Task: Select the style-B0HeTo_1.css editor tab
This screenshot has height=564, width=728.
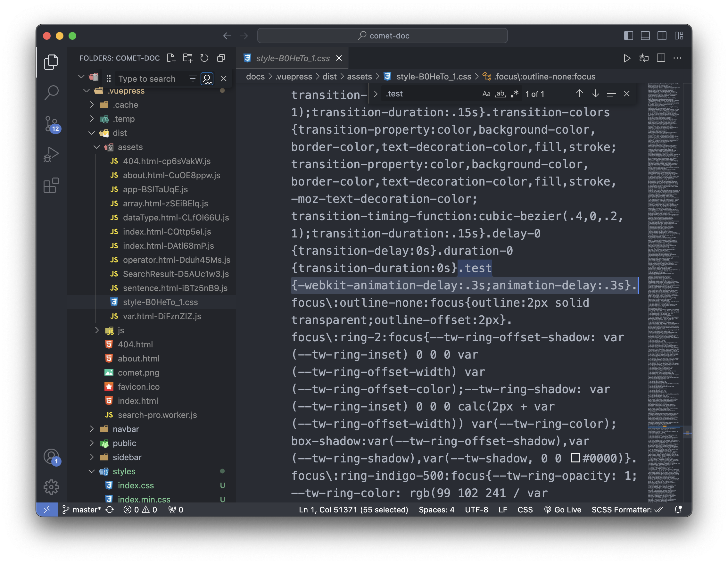Action: click(293, 58)
